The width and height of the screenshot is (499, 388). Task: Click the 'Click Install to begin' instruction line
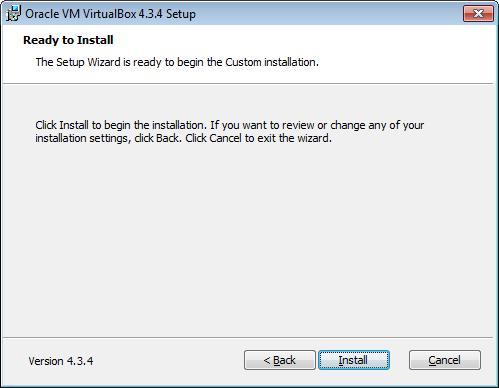click(x=230, y=125)
